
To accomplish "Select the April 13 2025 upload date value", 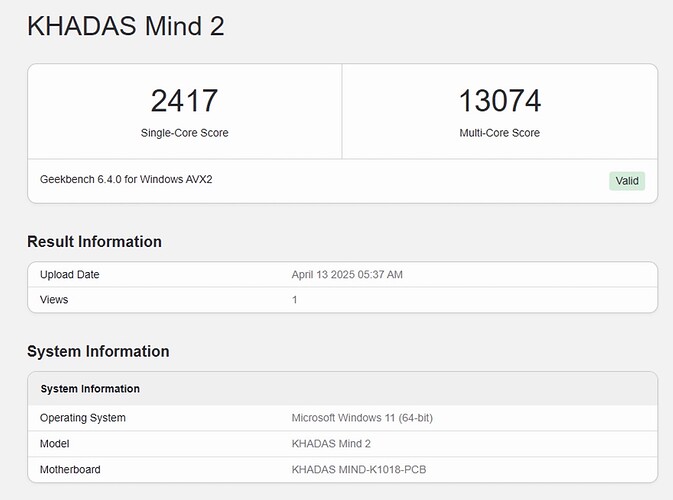I will [x=346, y=274].
